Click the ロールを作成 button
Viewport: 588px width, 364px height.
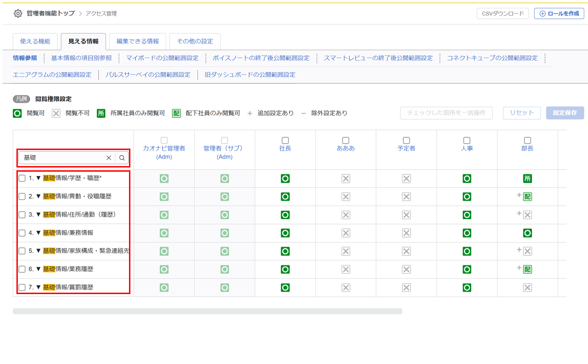pos(559,14)
